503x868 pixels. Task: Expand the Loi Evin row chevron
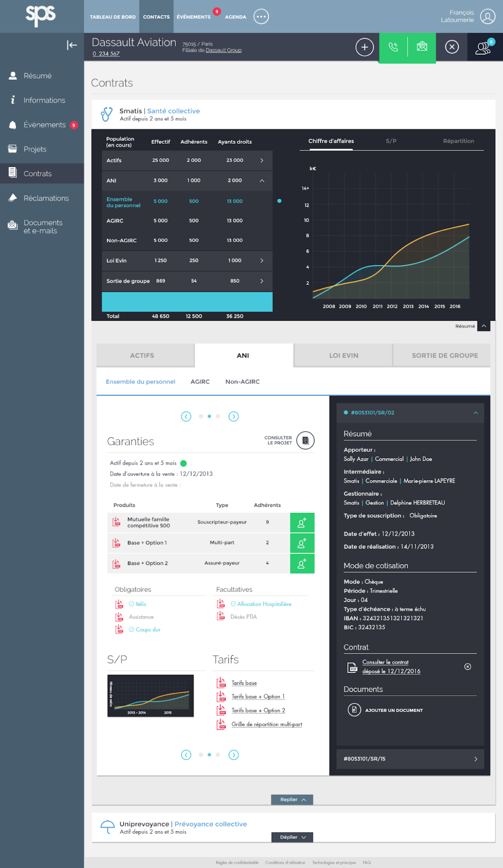point(262,261)
